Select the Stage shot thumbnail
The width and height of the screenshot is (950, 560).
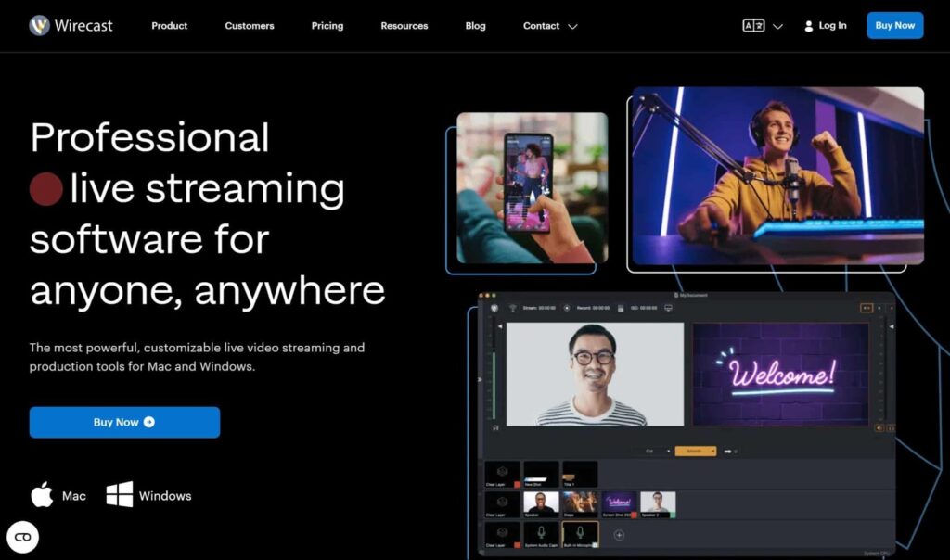tap(580, 504)
